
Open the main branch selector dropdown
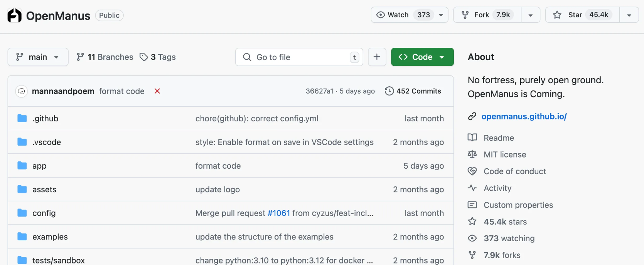[x=38, y=57]
